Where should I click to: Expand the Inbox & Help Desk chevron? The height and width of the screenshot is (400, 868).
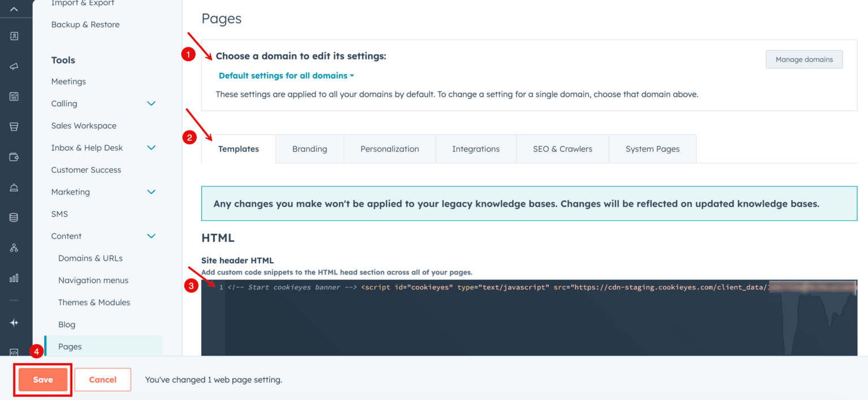coord(151,147)
